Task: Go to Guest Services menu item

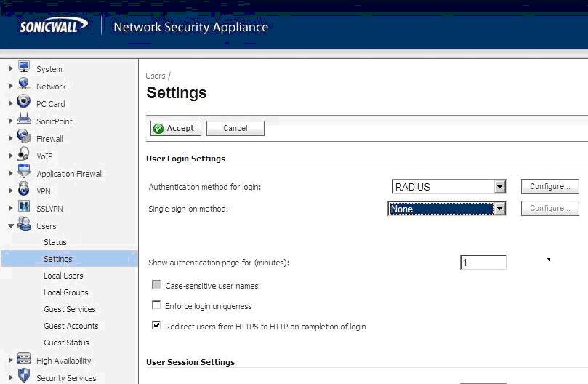Action: pyautogui.click(x=69, y=309)
